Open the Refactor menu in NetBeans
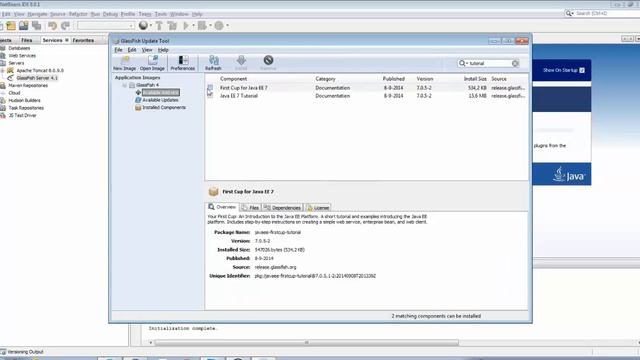The height and width of the screenshot is (360, 640). tap(78, 14)
